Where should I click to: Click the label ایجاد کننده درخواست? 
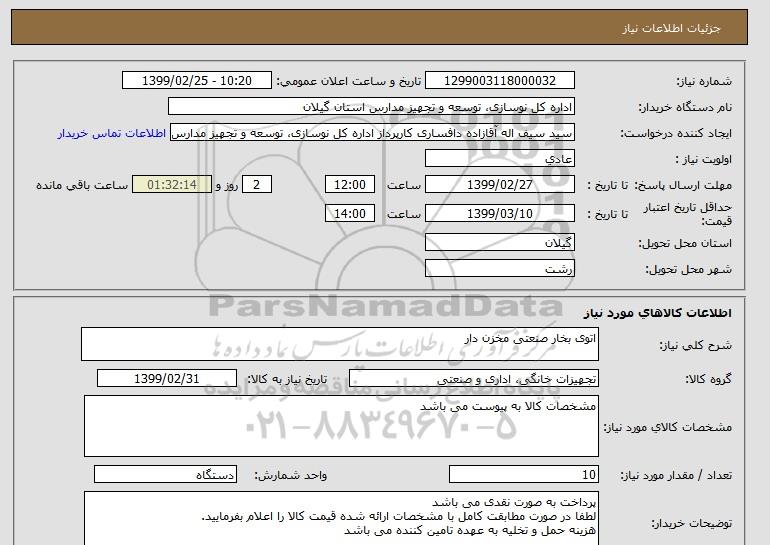tap(676, 134)
